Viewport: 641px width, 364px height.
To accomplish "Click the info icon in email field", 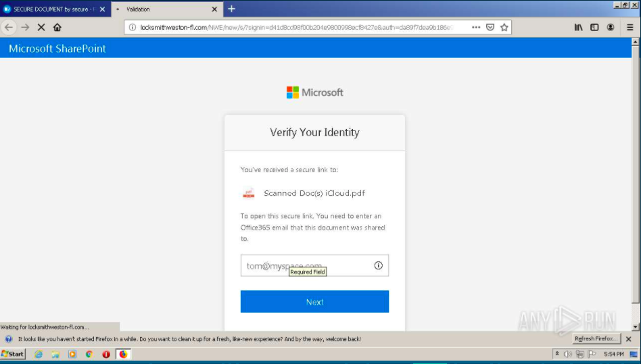I will (x=378, y=265).
